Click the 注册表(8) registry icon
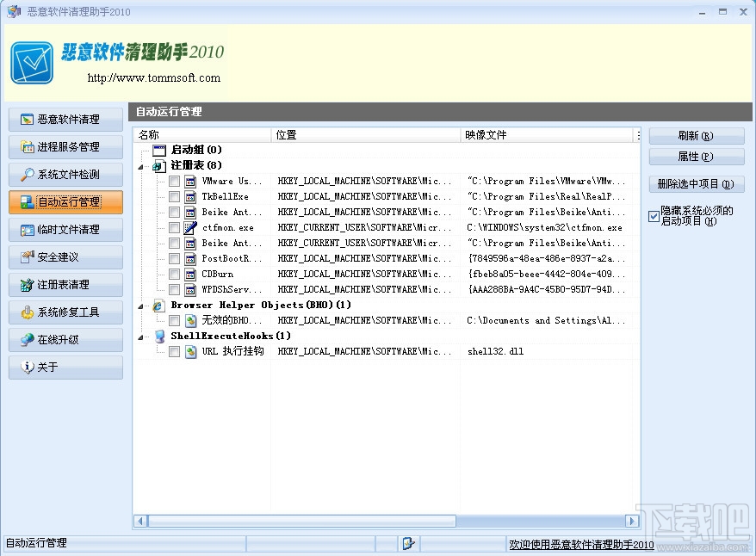The width and height of the screenshot is (756, 556). pyautogui.click(x=159, y=166)
